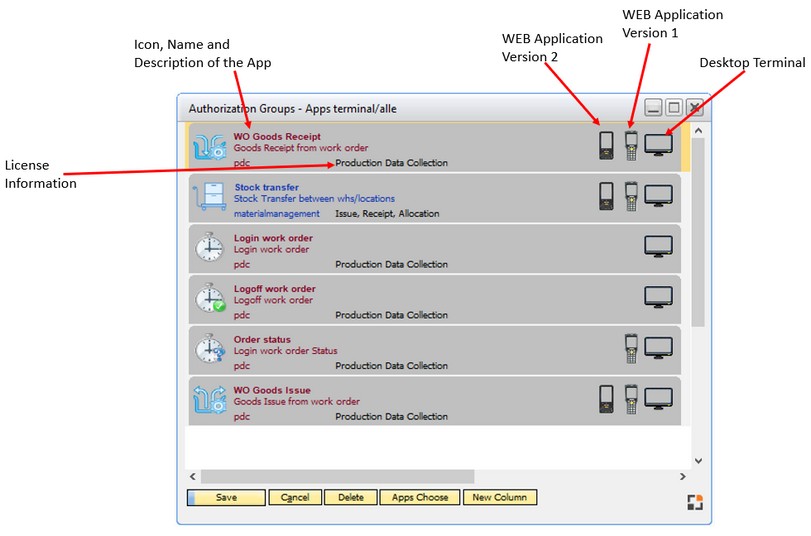Click the Logoff work order clock icon
This screenshot has height=536, width=811.
(x=210, y=299)
